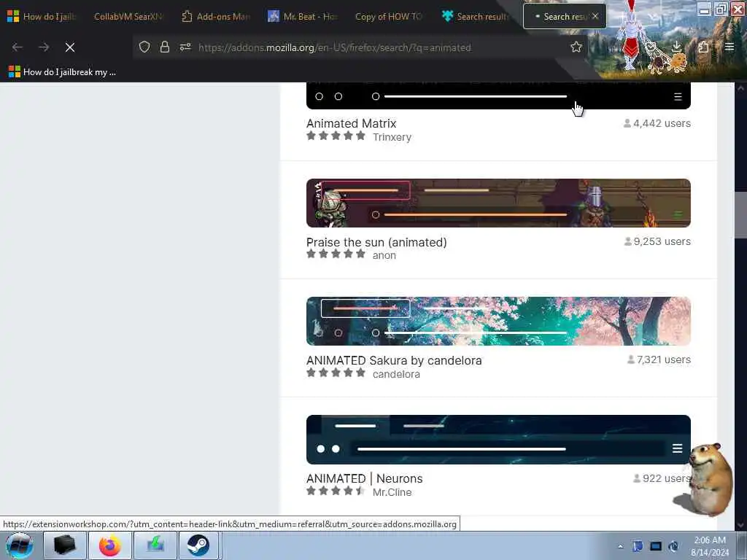Click the star rating of ANIMATED Sakura
This screenshot has width=747, height=560.
tap(336, 373)
